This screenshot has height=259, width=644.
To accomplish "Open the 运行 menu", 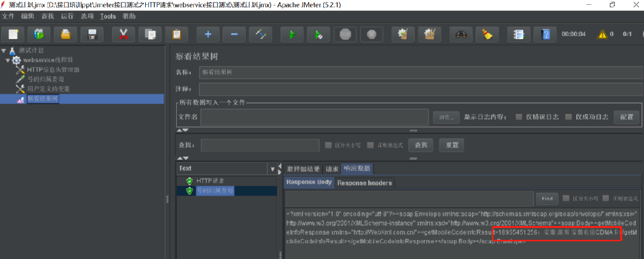I will click(x=67, y=16).
